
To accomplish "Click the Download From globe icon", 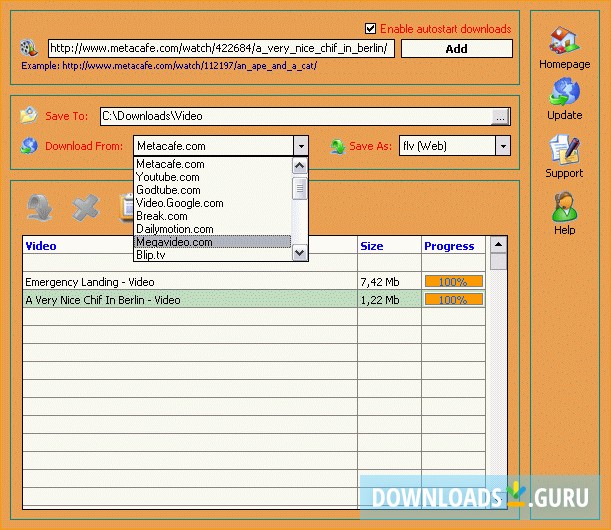I will coord(29,146).
